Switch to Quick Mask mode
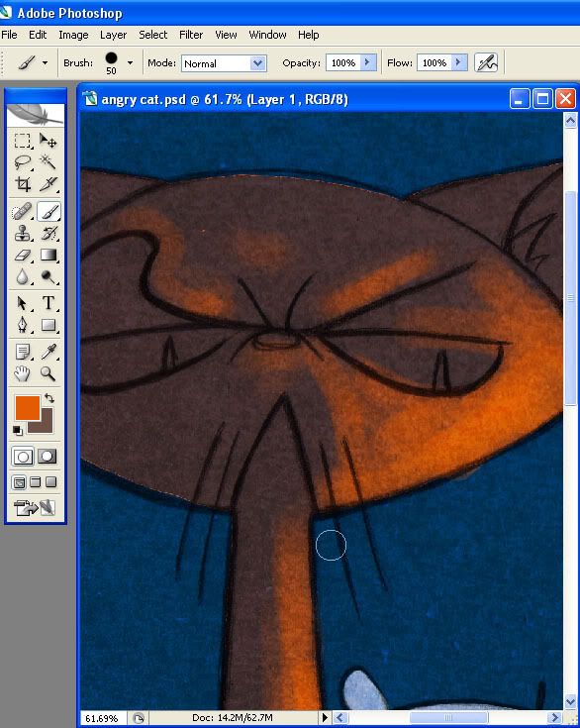This screenshot has height=728, width=580. coord(48,457)
